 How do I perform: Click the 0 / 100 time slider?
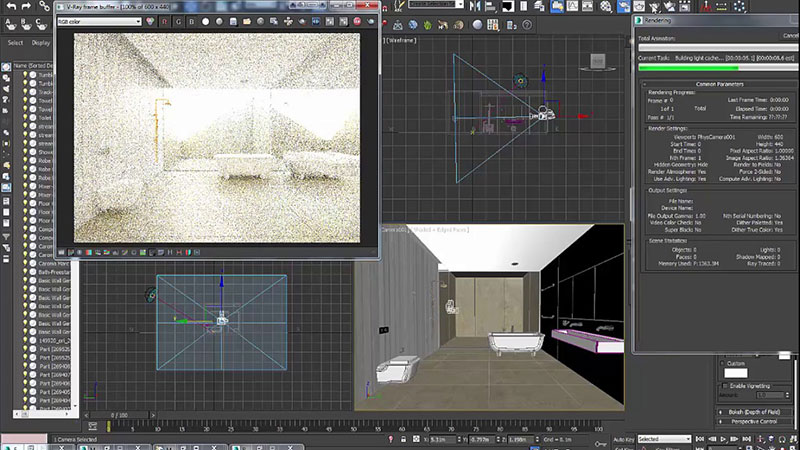click(119, 415)
